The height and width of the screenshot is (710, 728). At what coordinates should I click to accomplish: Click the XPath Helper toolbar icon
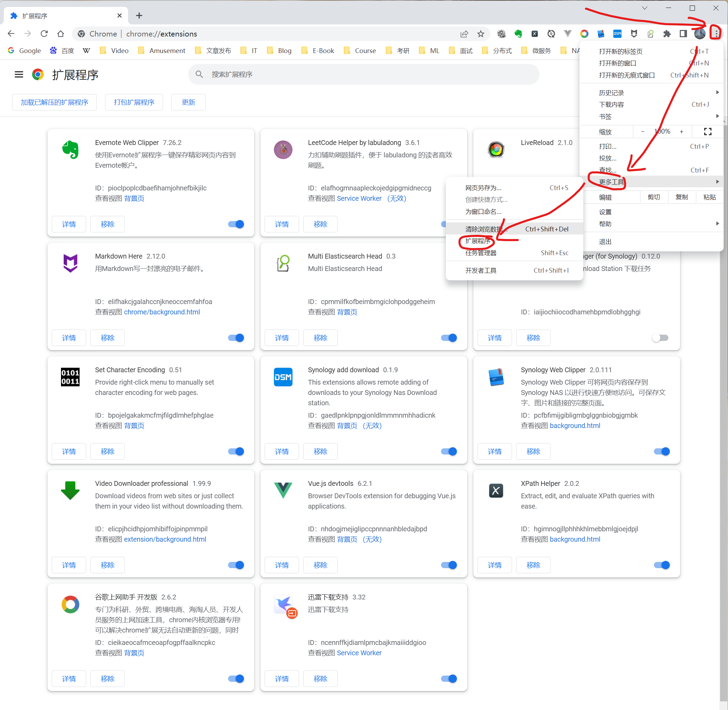click(535, 34)
